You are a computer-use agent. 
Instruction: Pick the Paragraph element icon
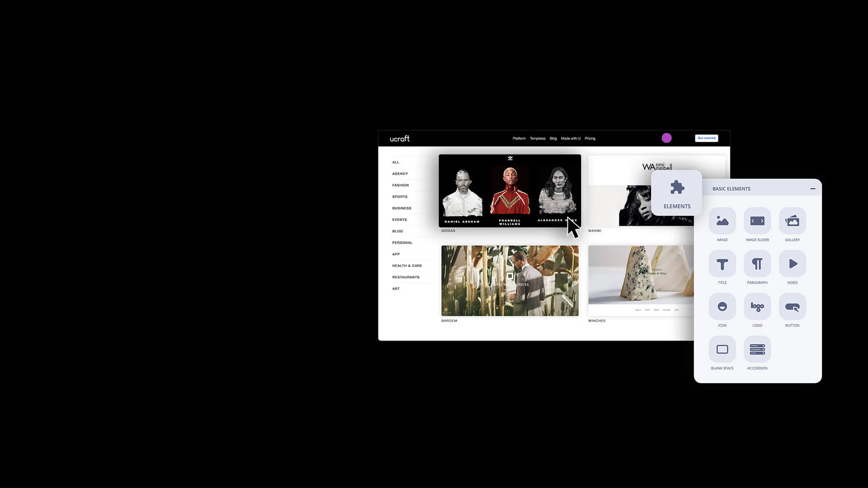[757, 264]
